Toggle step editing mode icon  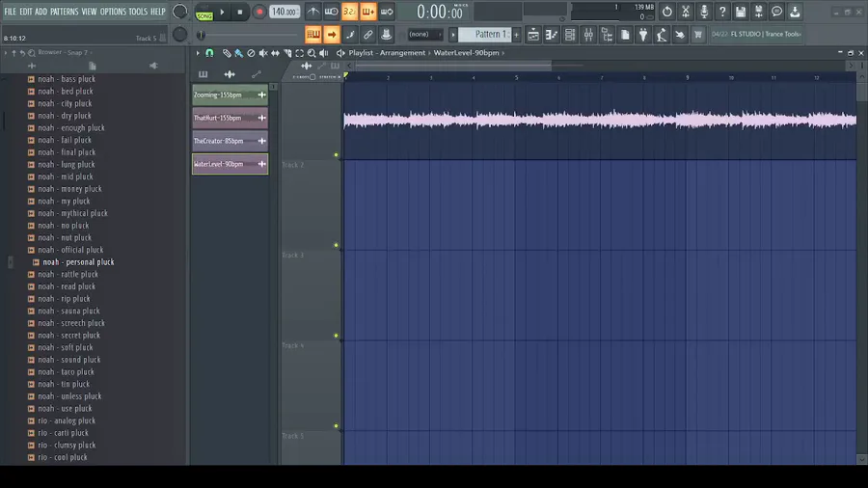pyautogui.click(x=350, y=35)
